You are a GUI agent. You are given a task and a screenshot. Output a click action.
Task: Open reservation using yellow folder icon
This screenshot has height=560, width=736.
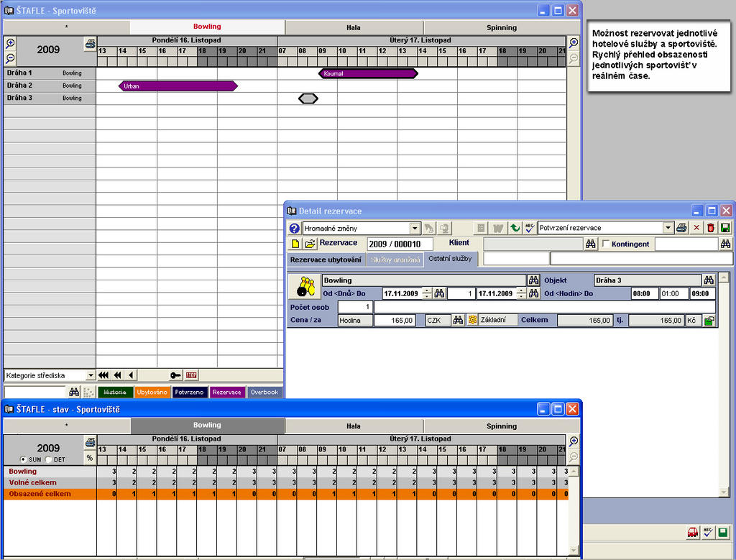[310, 244]
